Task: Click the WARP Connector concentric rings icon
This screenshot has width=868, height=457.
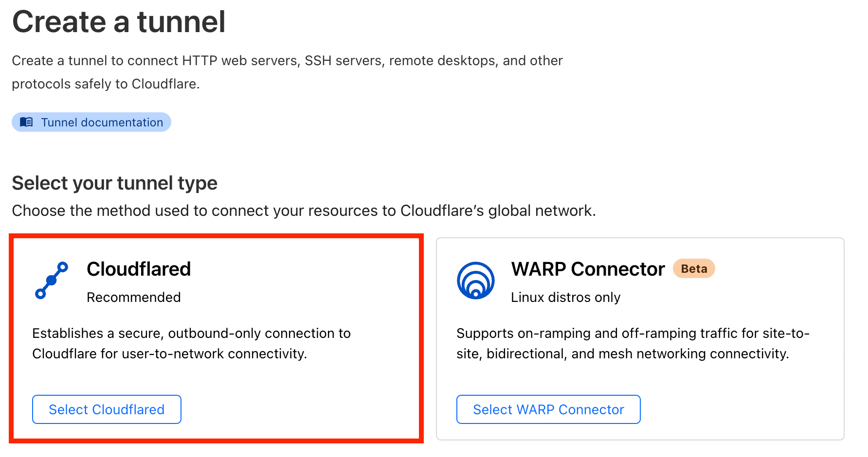Action: point(475,281)
